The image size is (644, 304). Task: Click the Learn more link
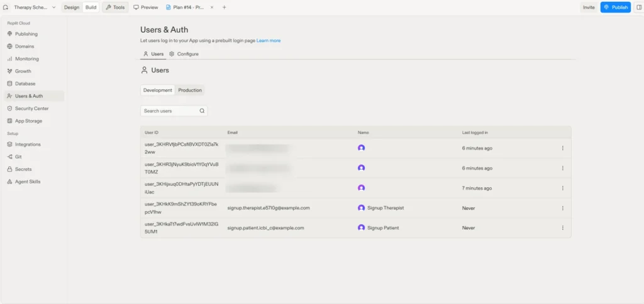(269, 41)
